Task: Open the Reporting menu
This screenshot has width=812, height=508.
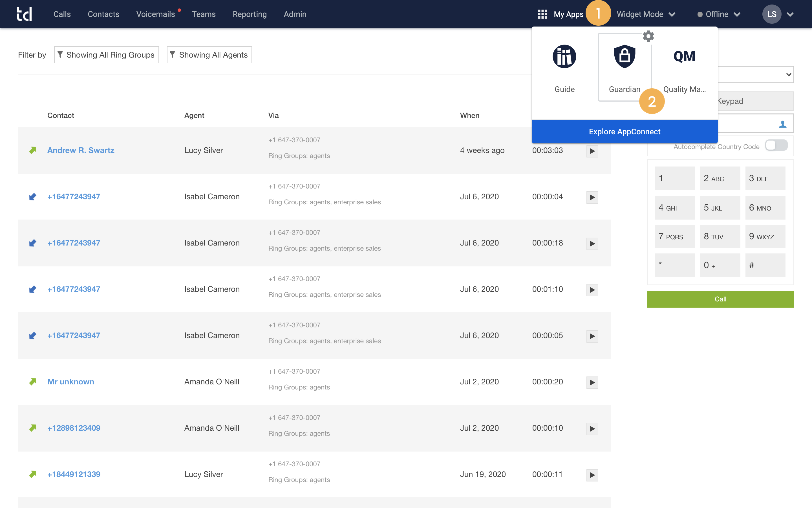Action: [x=250, y=14]
